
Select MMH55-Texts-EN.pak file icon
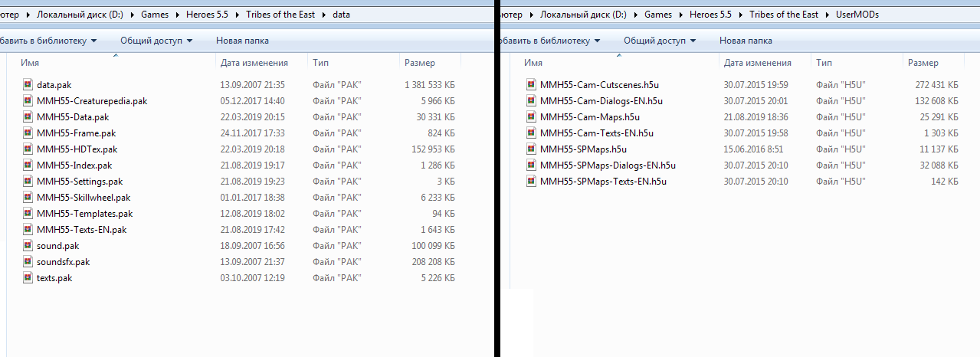coord(28,230)
